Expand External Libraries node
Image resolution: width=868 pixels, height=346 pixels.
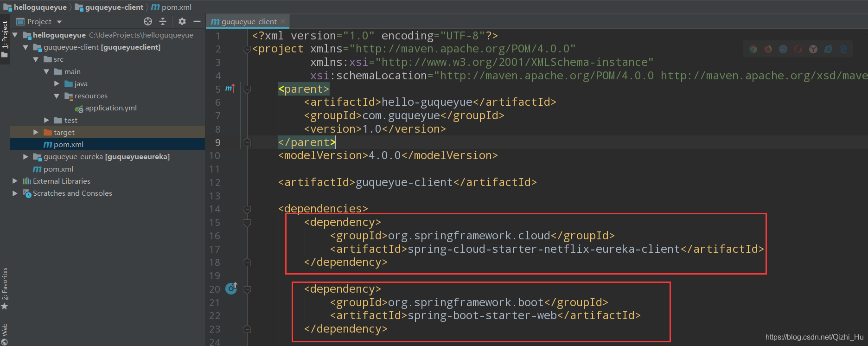pyautogui.click(x=15, y=181)
